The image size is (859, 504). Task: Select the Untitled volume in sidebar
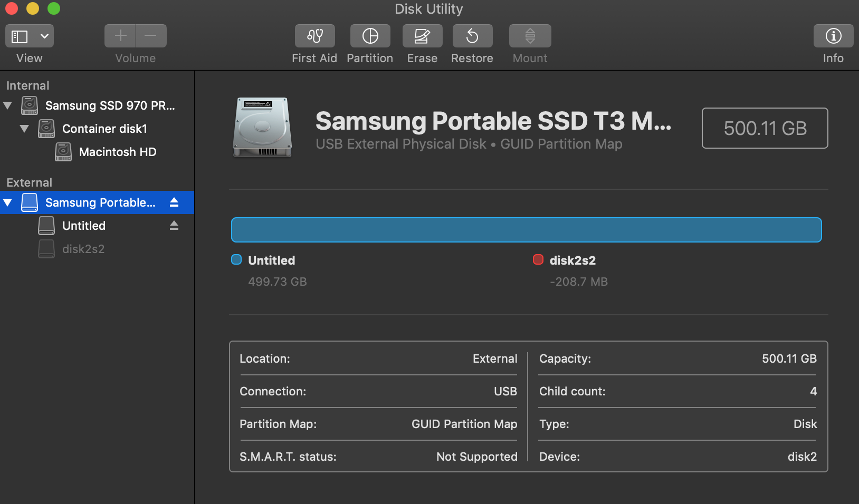97,226
